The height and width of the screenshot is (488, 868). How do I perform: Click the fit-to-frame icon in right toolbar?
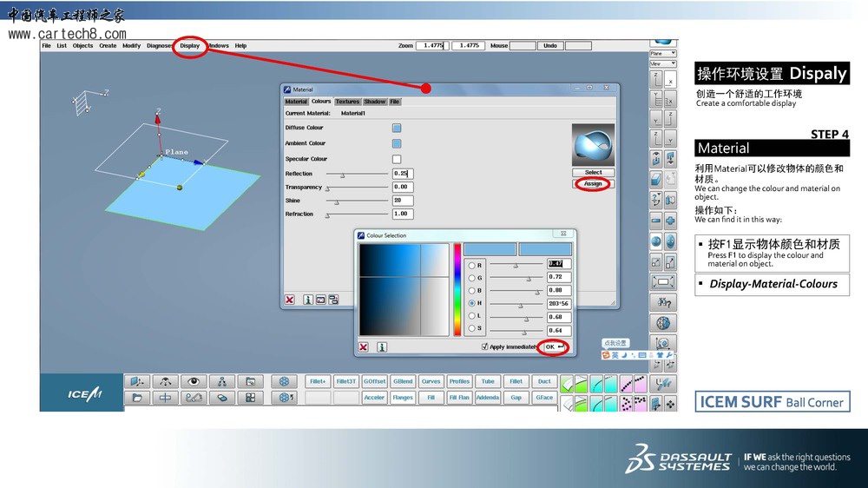pos(663,281)
